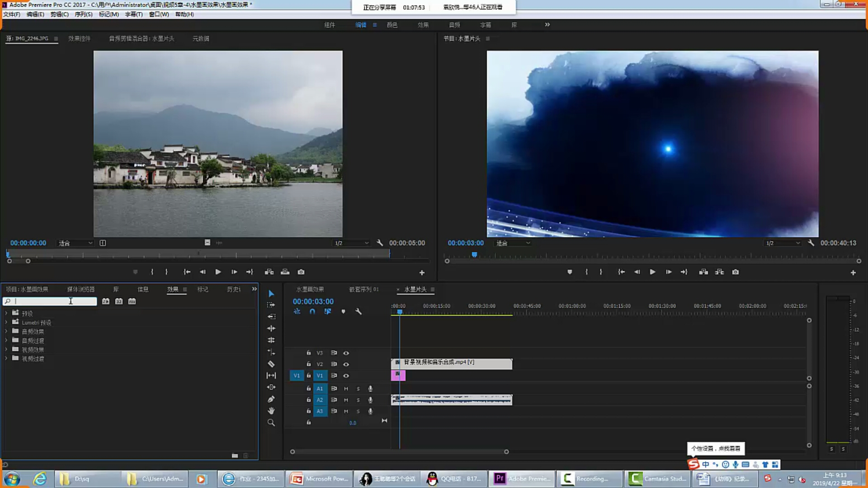Toggle lock on track V3

(x=309, y=353)
